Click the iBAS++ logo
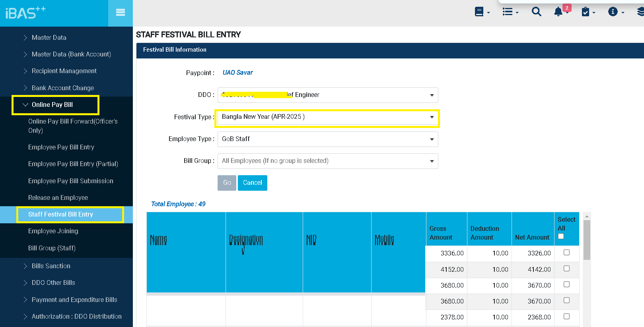This screenshot has height=327, width=644. (25, 13)
